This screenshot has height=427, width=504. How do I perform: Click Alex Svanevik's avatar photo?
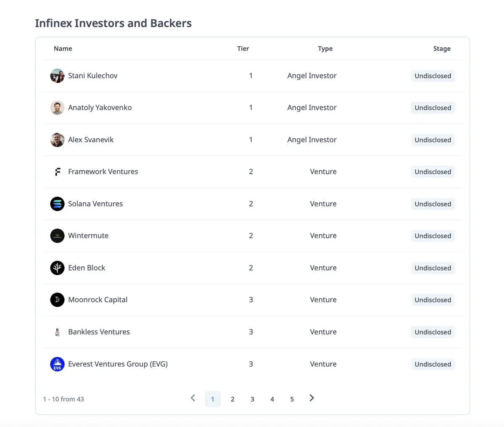pyautogui.click(x=57, y=140)
